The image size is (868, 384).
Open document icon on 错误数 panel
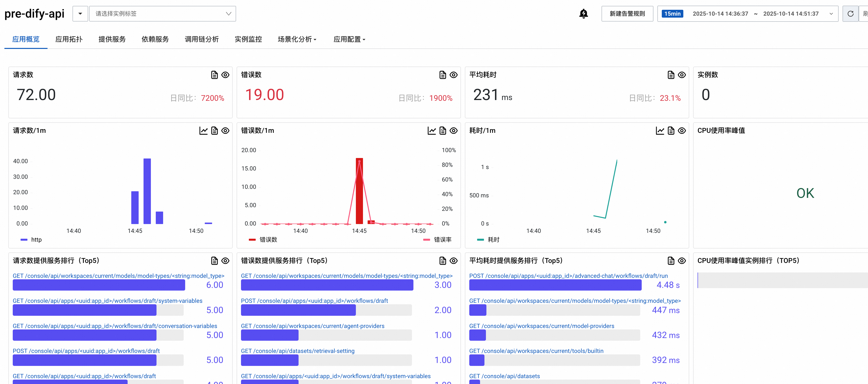[x=442, y=75]
